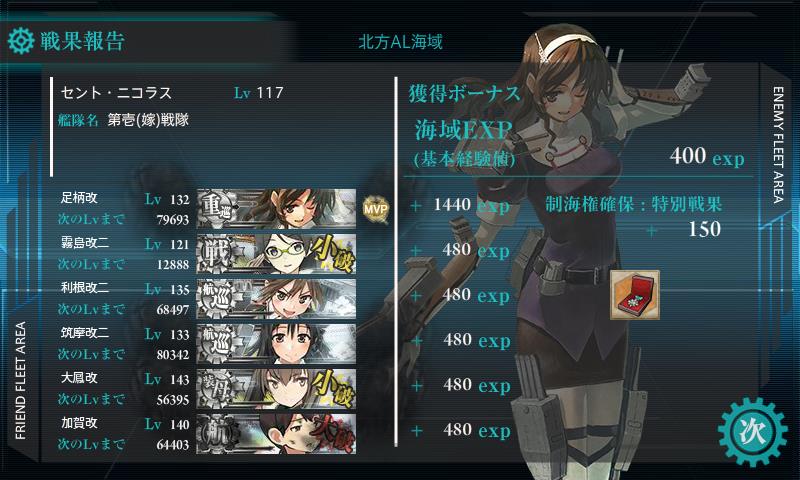Click the ENEMY FLEET AREA side tab
The width and height of the screenshot is (800, 480).
pyautogui.click(x=778, y=145)
